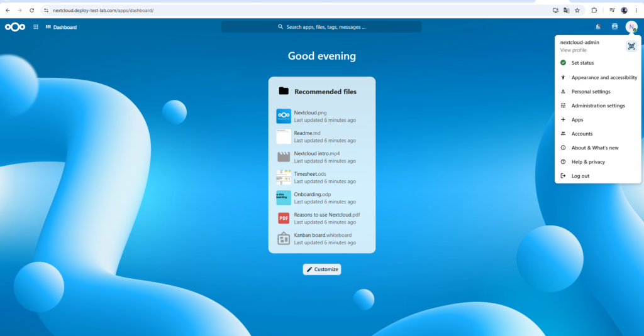Reload the page with browser refresh

31,10
